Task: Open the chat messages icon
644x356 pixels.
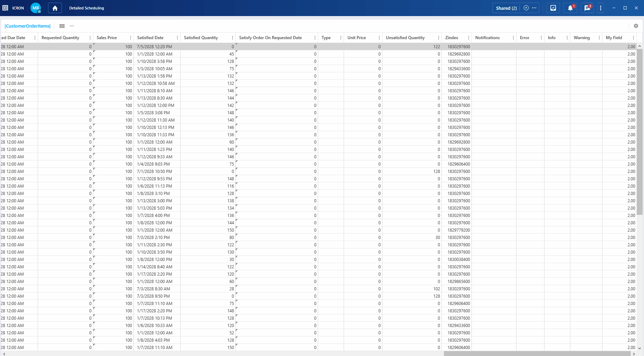Action: (587, 8)
